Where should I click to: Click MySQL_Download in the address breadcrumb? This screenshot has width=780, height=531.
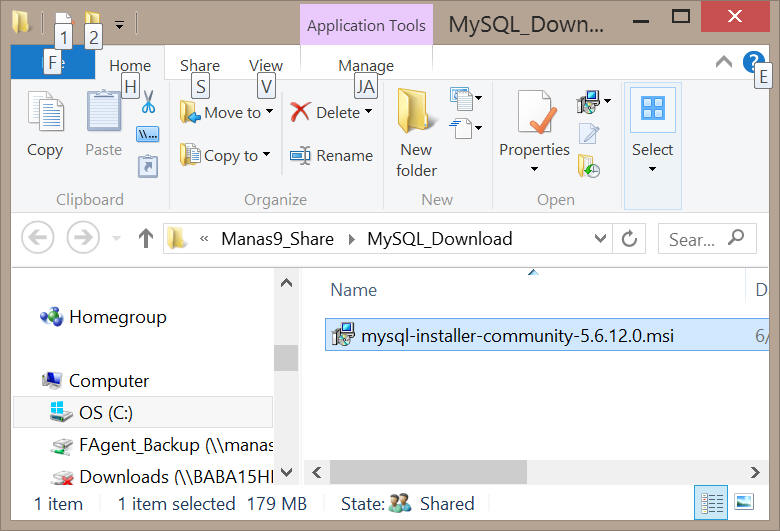click(x=440, y=239)
